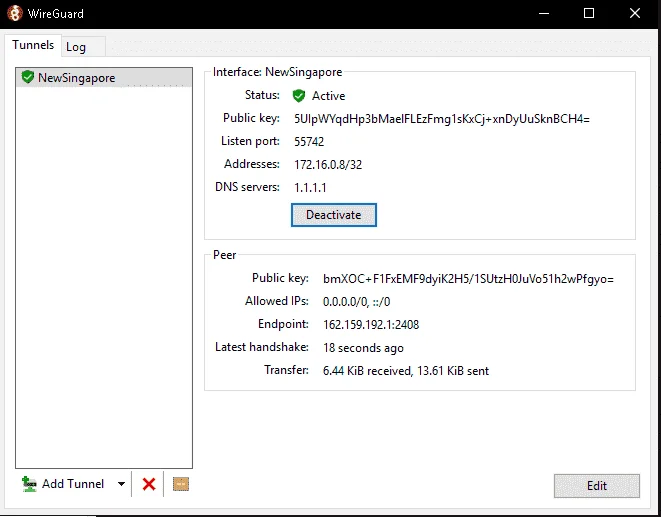Viewport: 661px width, 517px height.
Task: Click the Add Tunnel import icon
Action: pyautogui.click(x=29, y=484)
